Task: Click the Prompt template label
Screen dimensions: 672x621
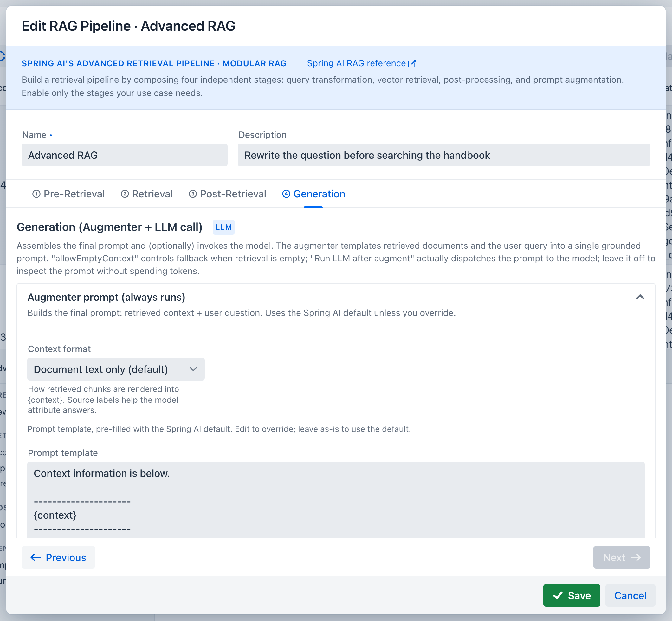Action: 63,453
